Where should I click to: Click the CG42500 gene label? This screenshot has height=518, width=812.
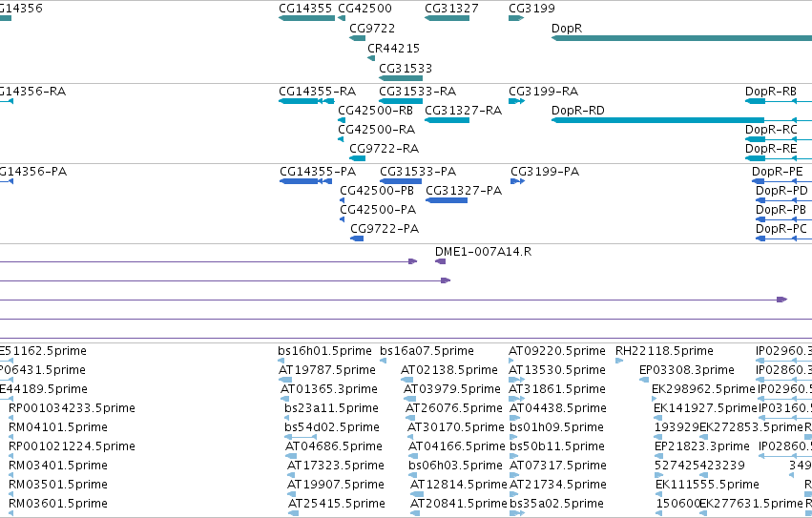click(364, 9)
